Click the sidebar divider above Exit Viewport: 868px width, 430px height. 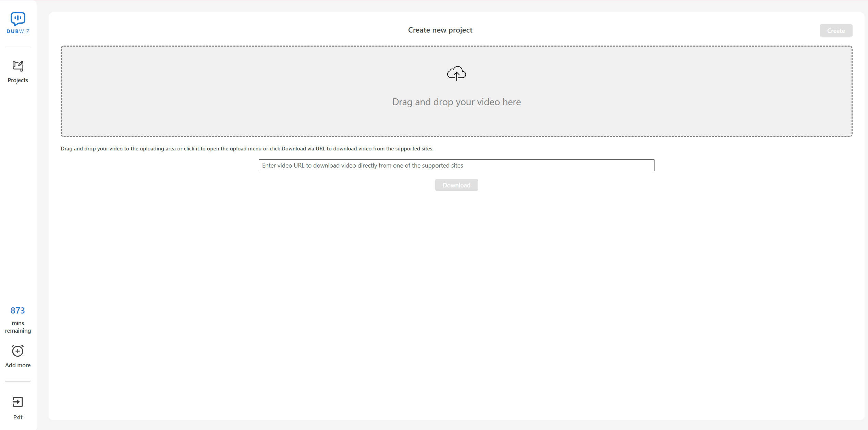point(18,381)
